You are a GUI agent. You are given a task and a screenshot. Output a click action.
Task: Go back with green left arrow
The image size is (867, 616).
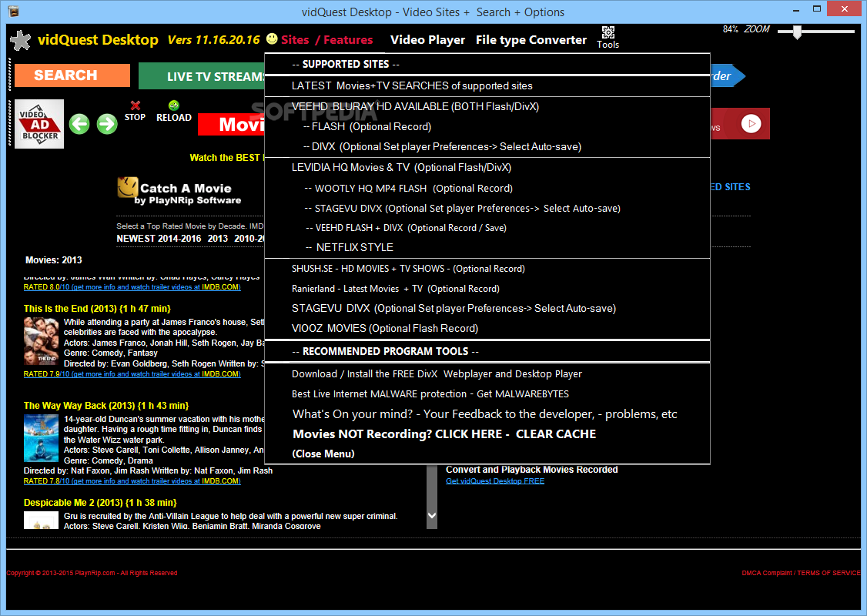(x=79, y=124)
